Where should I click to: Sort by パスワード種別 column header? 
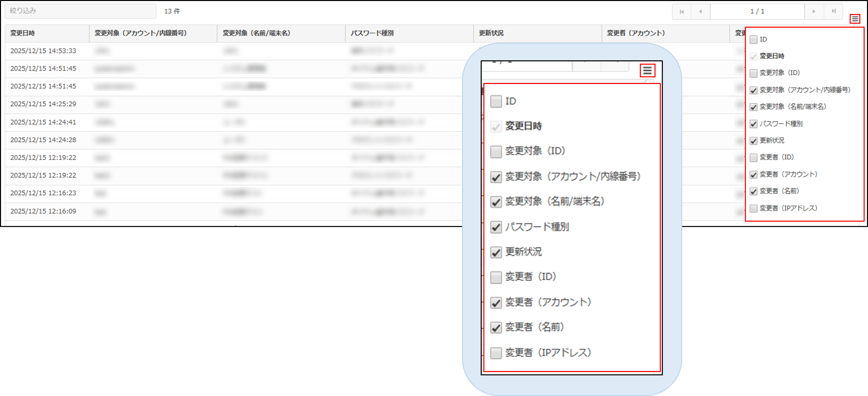click(372, 33)
